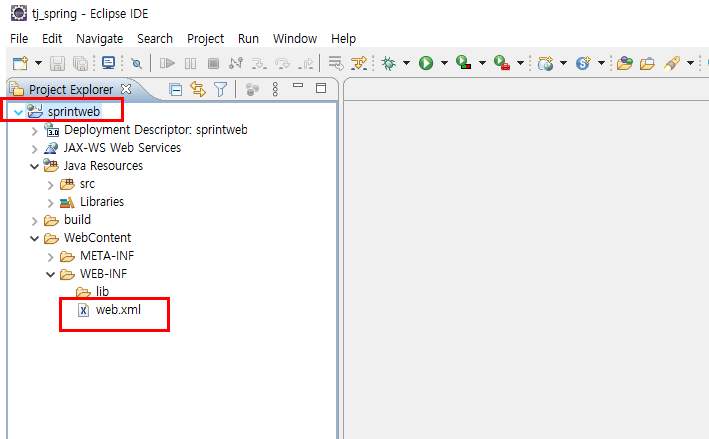Click the New Dynamic Web Project icon
This screenshot has width=709, height=439.
click(546, 63)
